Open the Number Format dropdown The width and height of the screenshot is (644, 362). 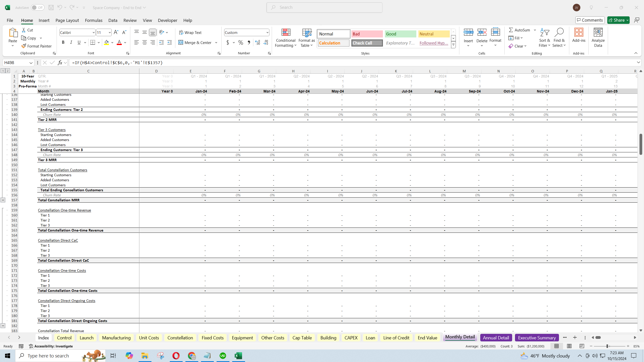pos(267,32)
